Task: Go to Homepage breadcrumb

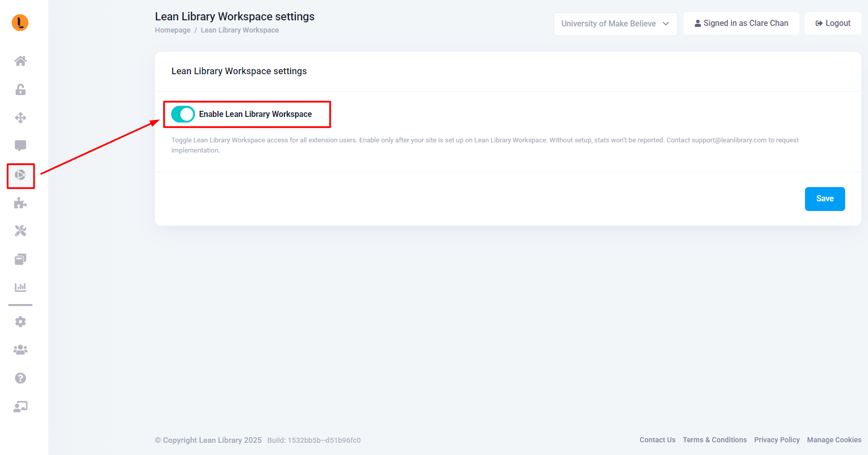Action: (173, 30)
